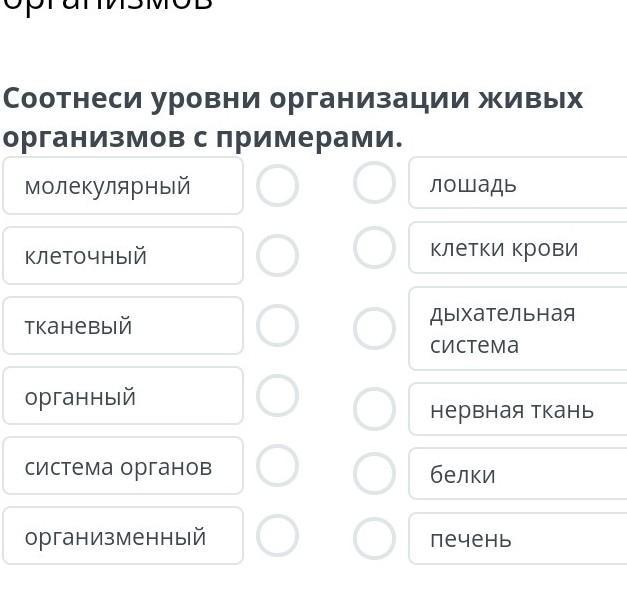627x596 pixels.
Task: Select the radio circle beside дыхательная система
Action: coord(374,329)
